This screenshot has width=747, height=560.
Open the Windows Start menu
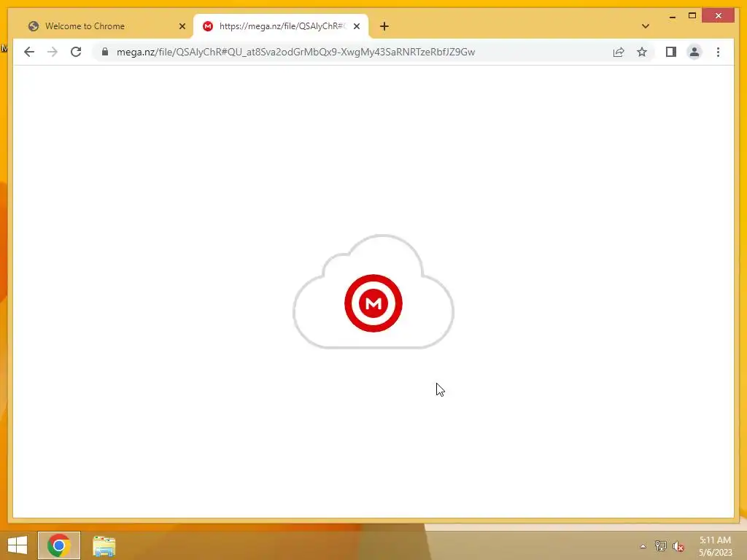[18, 545]
